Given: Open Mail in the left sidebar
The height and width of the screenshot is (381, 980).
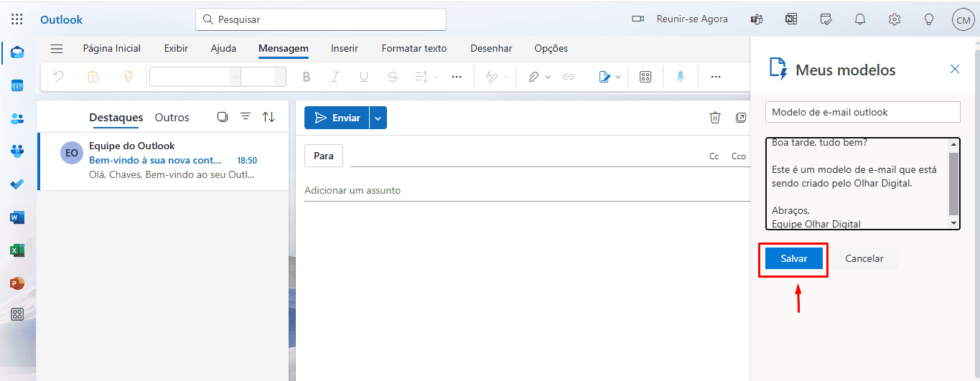Looking at the screenshot, I should (17, 52).
